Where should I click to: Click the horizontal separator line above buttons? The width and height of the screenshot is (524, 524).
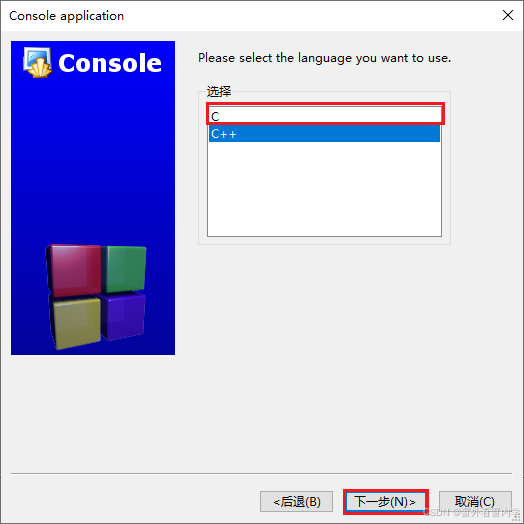pyautogui.click(x=261, y=473)
